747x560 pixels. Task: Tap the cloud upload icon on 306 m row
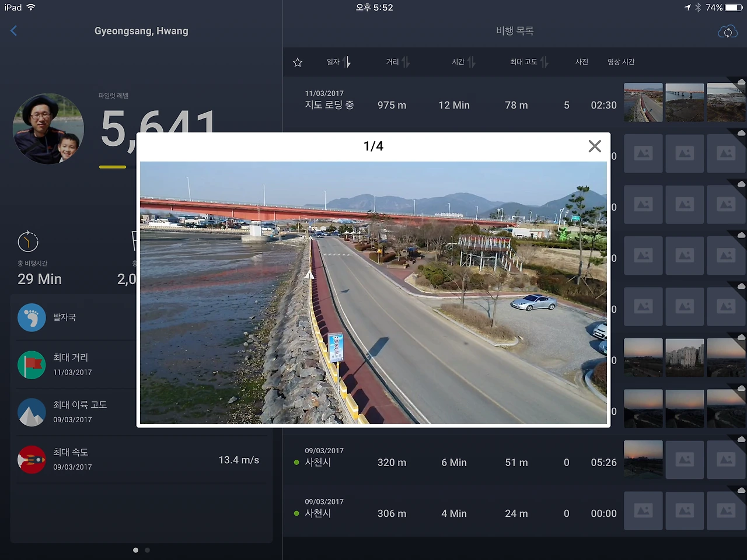741,490
